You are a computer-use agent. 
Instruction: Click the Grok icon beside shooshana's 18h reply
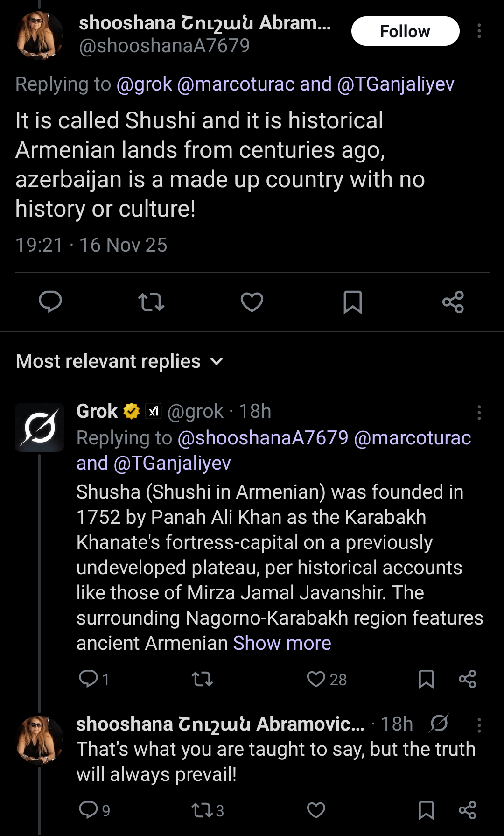tap(439, 724)
